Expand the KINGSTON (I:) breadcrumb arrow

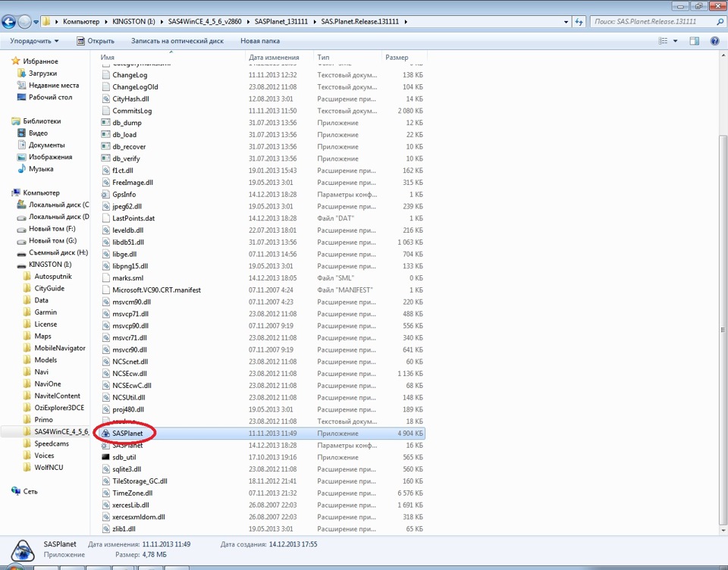(162, 21)
